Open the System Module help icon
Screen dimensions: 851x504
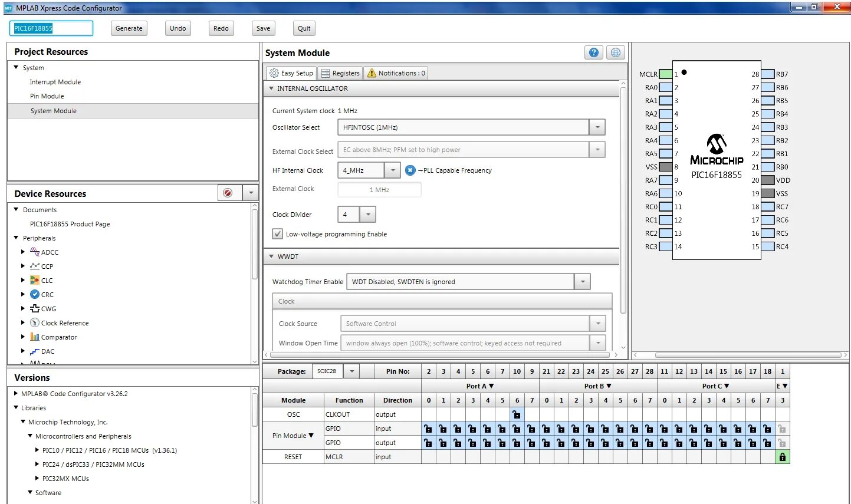593,52
